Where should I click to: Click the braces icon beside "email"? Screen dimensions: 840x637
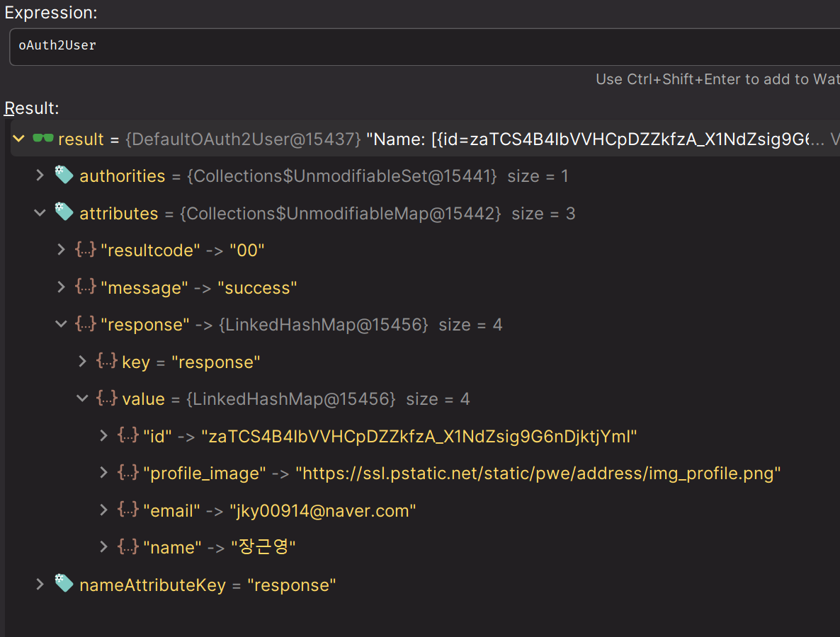point(128,510)
